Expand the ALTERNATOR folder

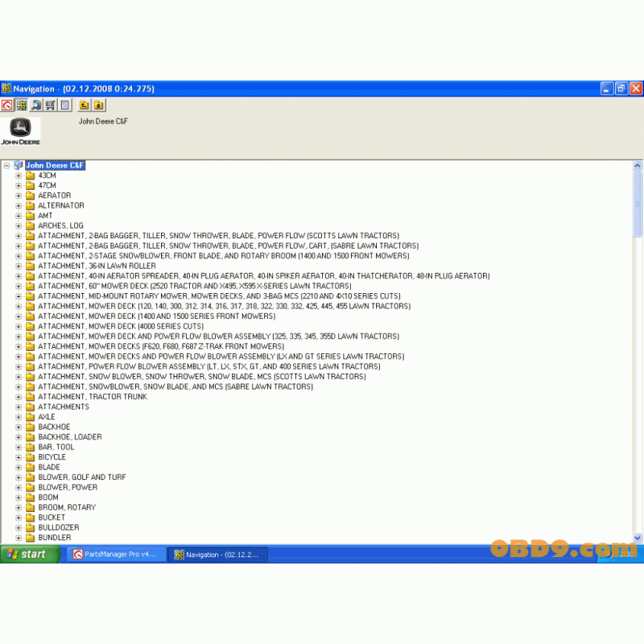click(x=19, y=206)
